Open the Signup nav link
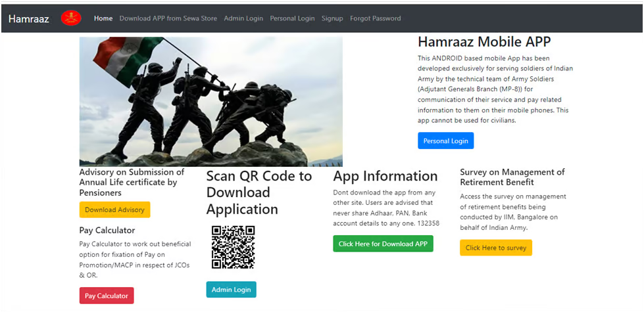644x312 pixels. point(332,18)
